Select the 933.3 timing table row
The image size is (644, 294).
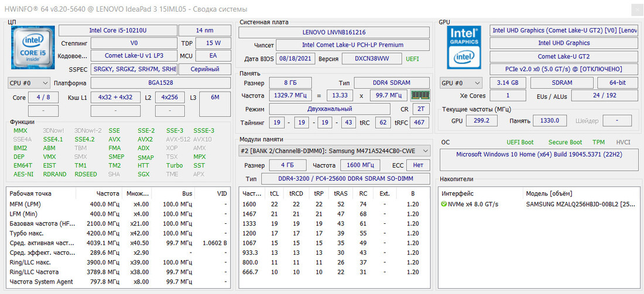click(x=334, y=253)
